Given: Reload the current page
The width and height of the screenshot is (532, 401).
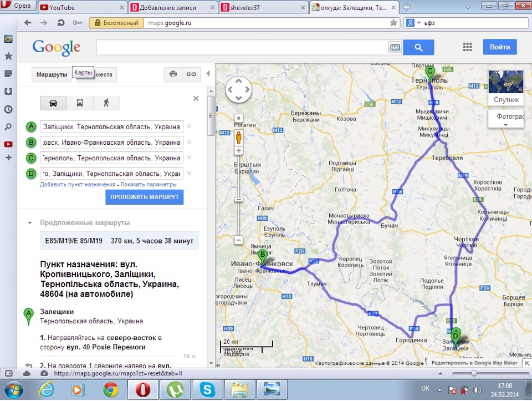Looking at the screenshot, I should pos(61,23).
